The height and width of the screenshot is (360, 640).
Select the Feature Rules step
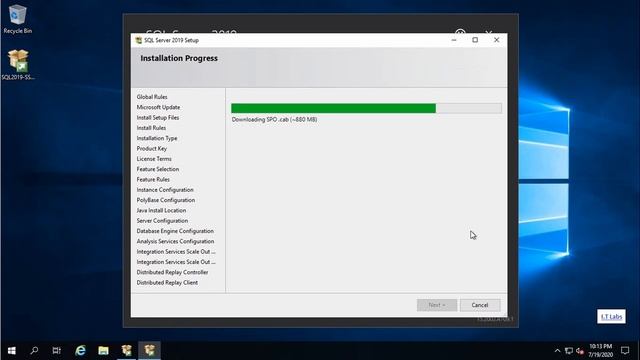coord(153,180)
